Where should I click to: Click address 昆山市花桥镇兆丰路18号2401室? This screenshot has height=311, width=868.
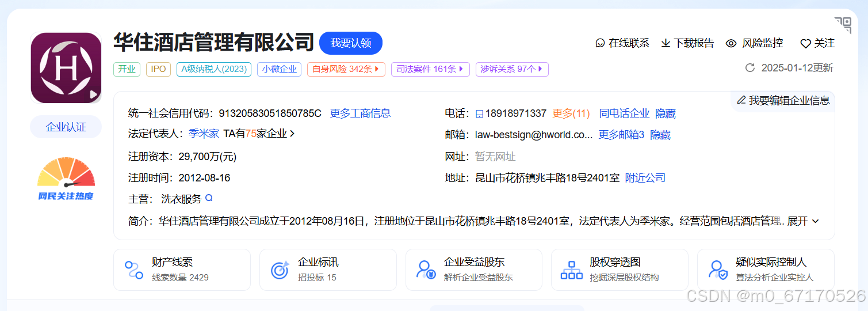548,178
